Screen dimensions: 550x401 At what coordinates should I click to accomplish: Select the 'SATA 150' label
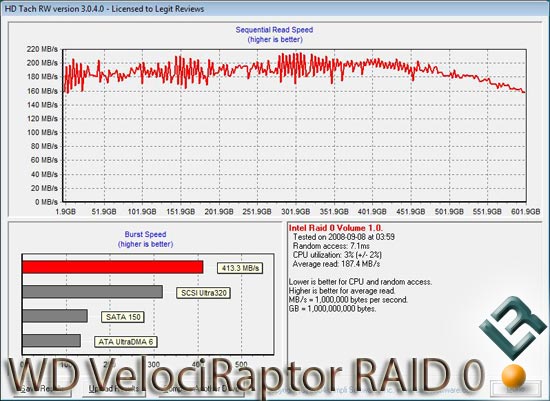pos(123,317)
